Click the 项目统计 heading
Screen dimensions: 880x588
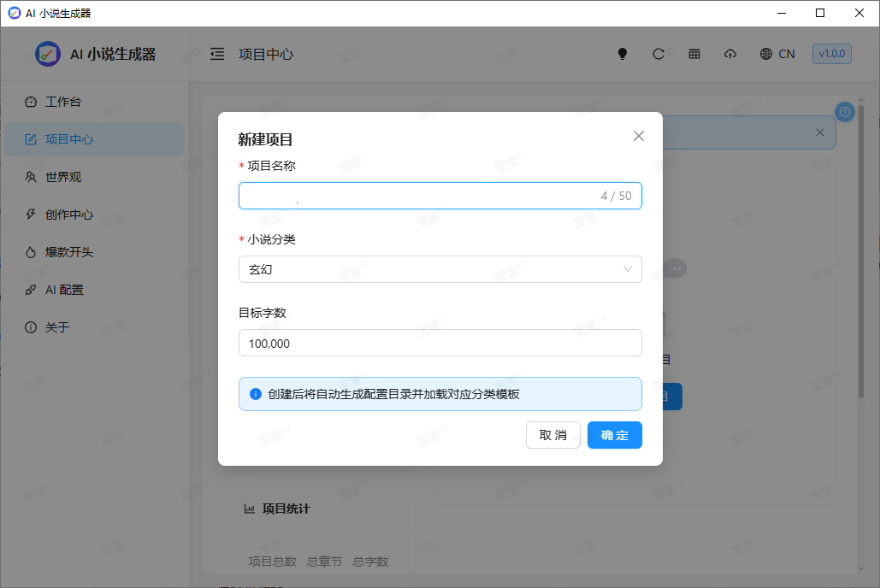(286, 509)
